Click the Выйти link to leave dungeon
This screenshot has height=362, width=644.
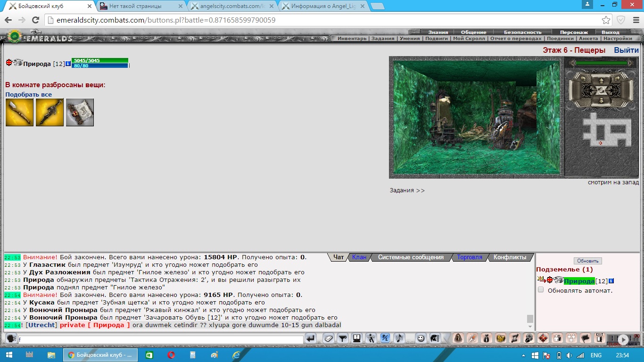(626, 50)
